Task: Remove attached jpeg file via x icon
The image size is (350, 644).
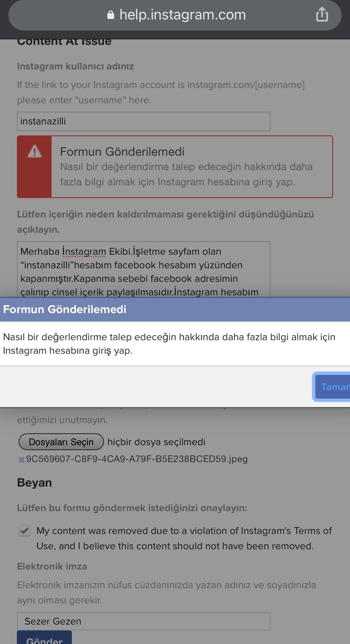Action: (x=21, y=460)
